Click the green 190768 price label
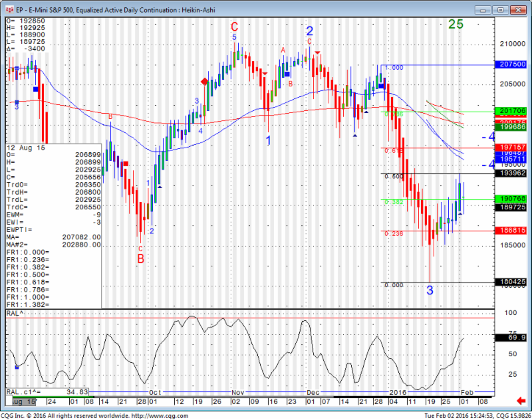The height and width of the screenshot is (420, 532). (x=511, y=198)
